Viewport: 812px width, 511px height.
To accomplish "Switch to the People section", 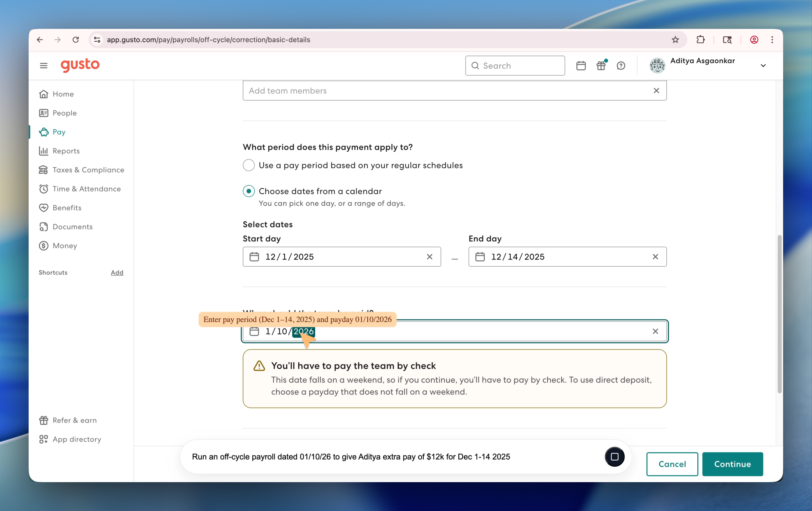I will pyautogui.click(x=64, y=113).
